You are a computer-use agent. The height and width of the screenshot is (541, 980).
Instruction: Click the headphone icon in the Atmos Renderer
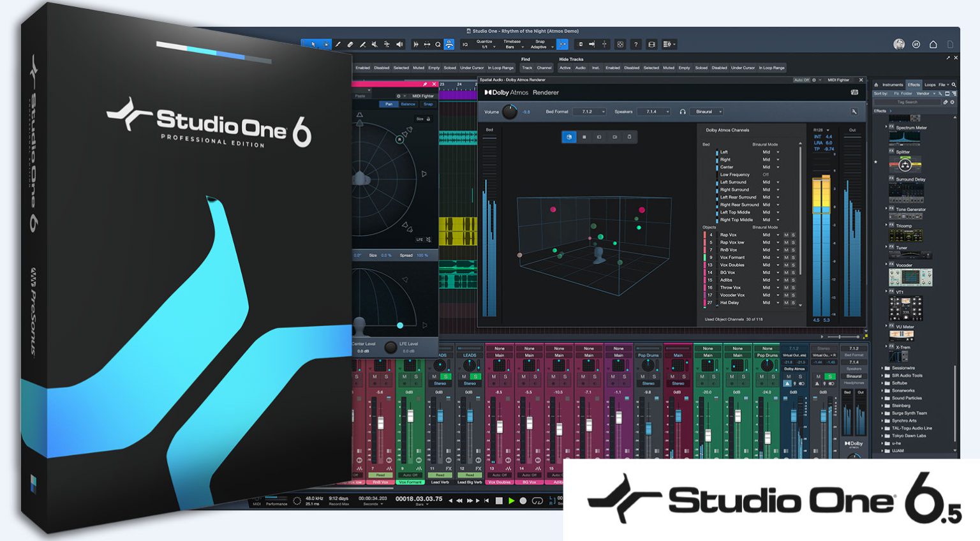681,111
